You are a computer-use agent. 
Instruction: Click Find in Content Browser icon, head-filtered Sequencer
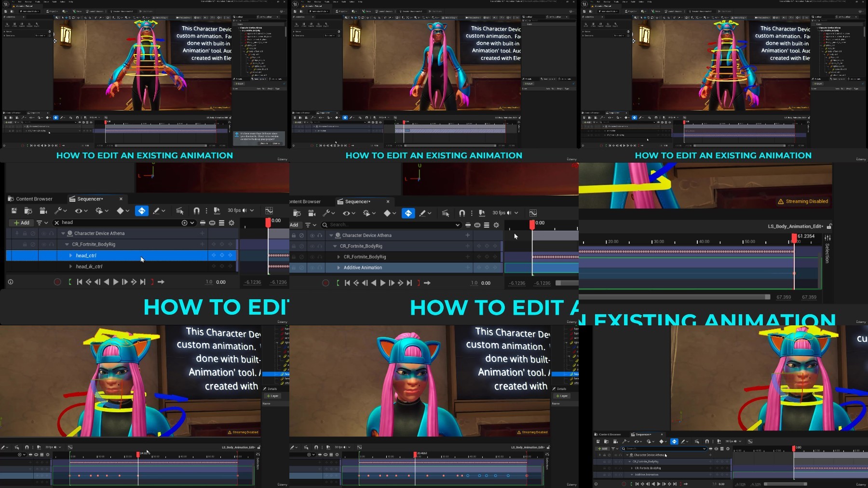coord(28,210)
